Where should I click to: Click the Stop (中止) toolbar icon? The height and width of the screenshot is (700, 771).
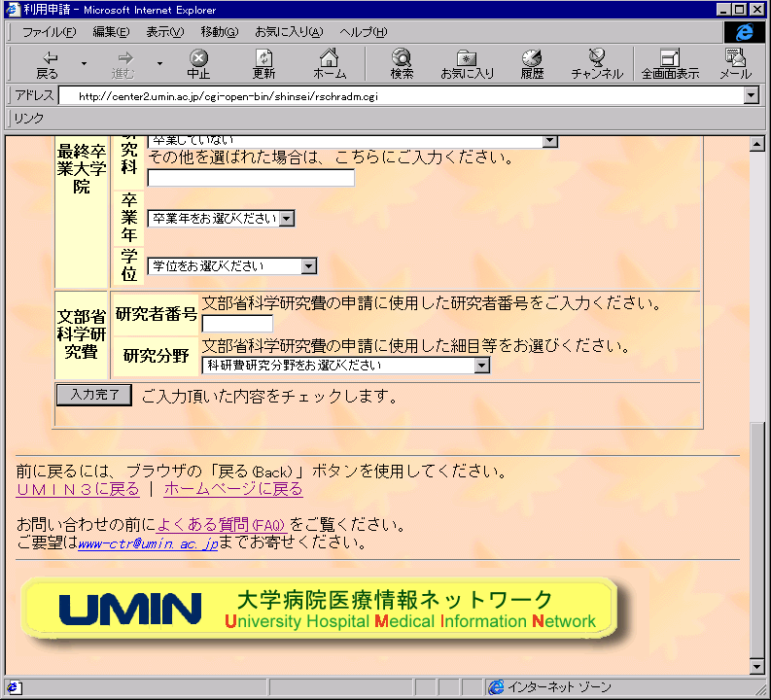pyautogui.click(x=198, y=64)
